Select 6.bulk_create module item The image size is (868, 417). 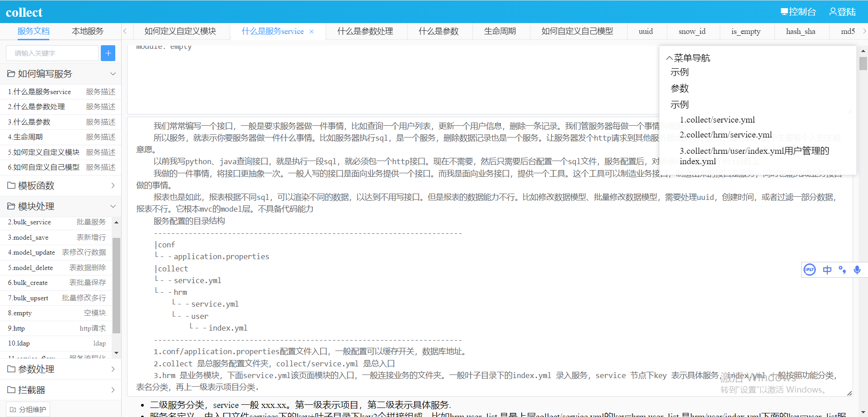pyautogui.click(x=56, y=283)
